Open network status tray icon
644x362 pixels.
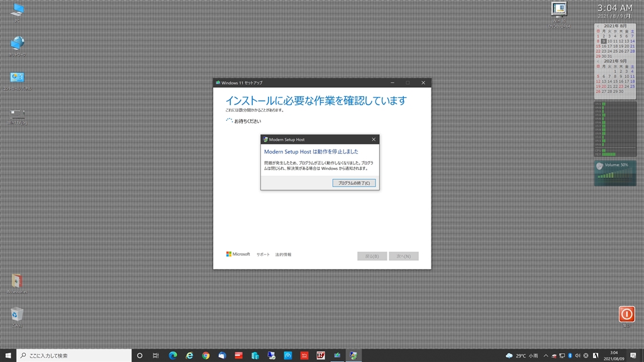pyautogui.click(x=562, y=356)
